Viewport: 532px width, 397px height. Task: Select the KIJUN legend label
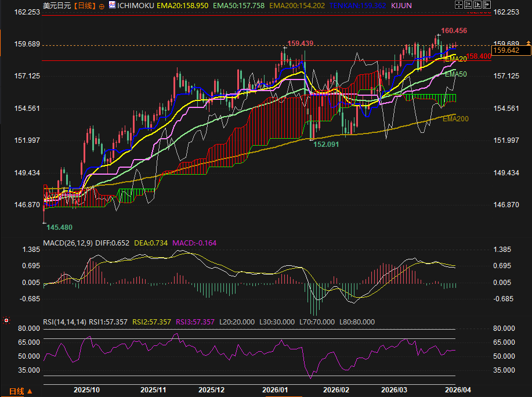pyautogui.click(x=401, y=5)
